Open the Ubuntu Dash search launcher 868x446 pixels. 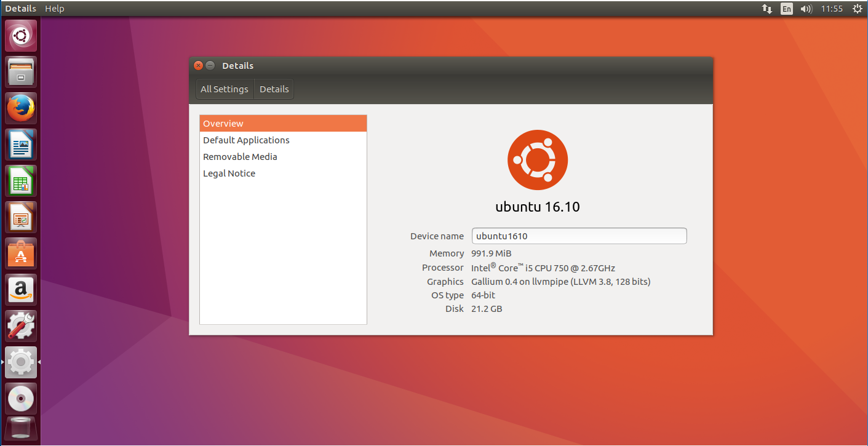[21, 36]
